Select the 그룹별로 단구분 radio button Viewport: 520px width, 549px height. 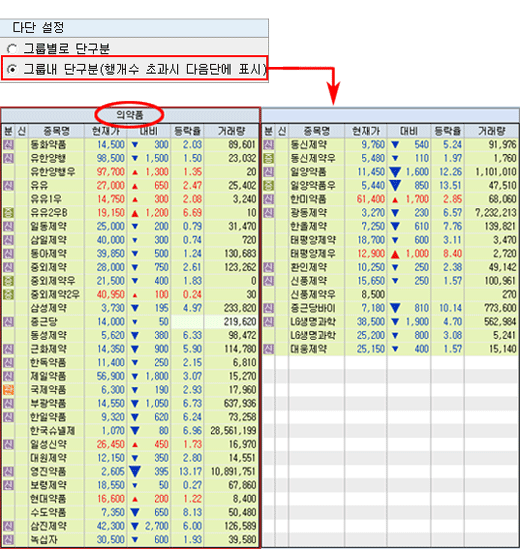[12, 49]
